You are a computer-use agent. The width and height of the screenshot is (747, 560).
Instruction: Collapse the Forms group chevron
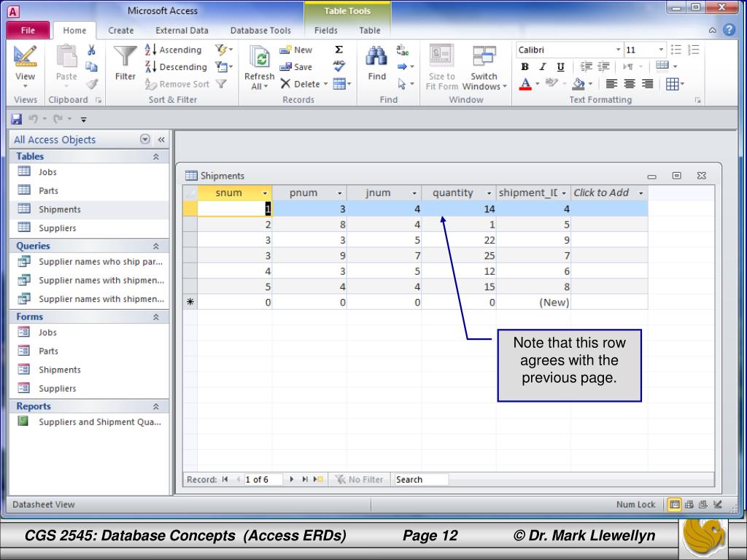click(x=156, y=316)
